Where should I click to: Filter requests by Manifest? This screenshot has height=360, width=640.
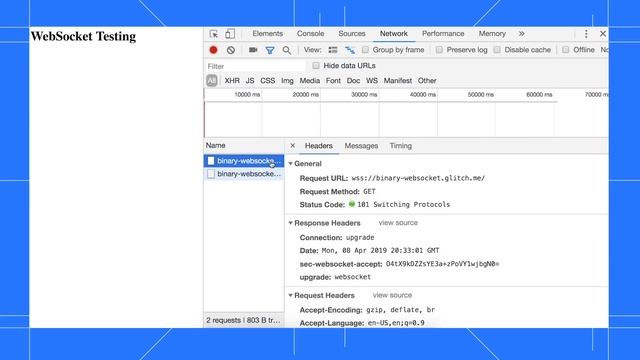point(398,81)
